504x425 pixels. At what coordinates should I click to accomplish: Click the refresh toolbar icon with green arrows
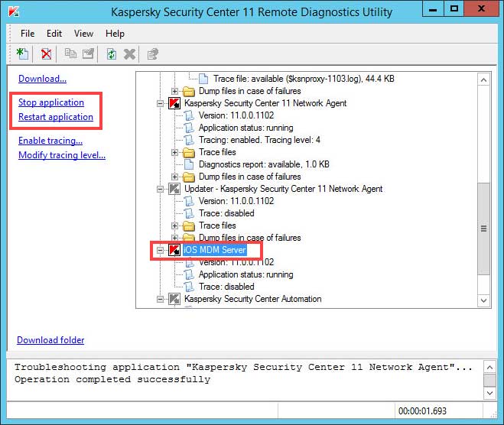pyautogui.click(x=111, y=54)
